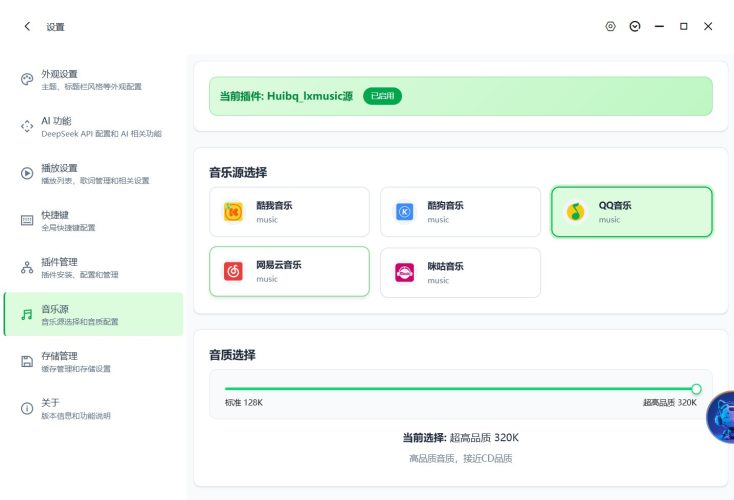
Task: Click the 酷我音乐 app logo
Action: [x=233, y=212]
